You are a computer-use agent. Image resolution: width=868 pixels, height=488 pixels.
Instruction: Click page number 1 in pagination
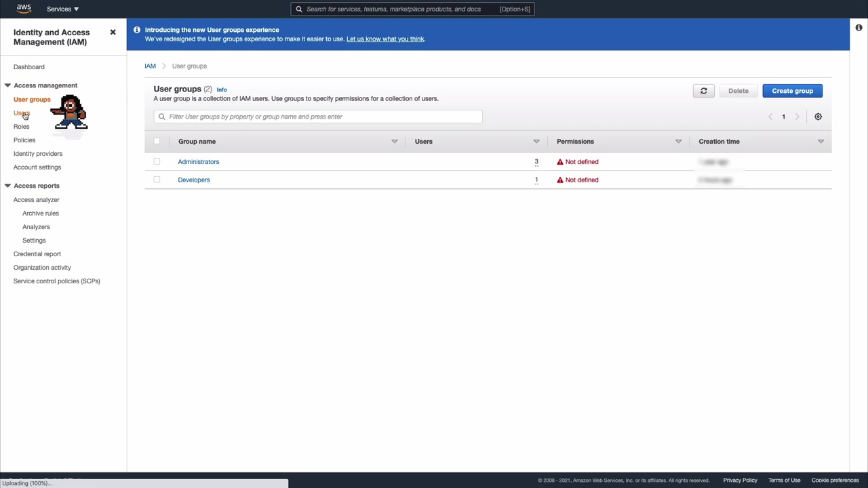pos(783,117)
